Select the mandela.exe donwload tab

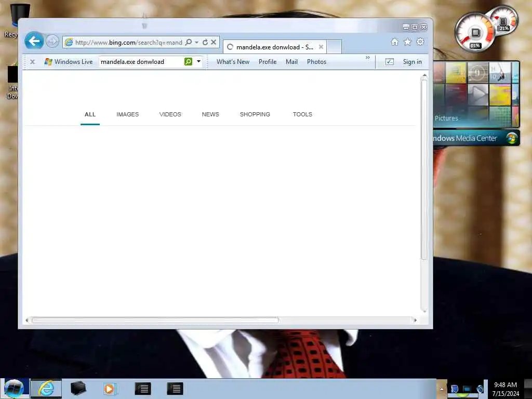pyautogui.click(x=274, y=47)
